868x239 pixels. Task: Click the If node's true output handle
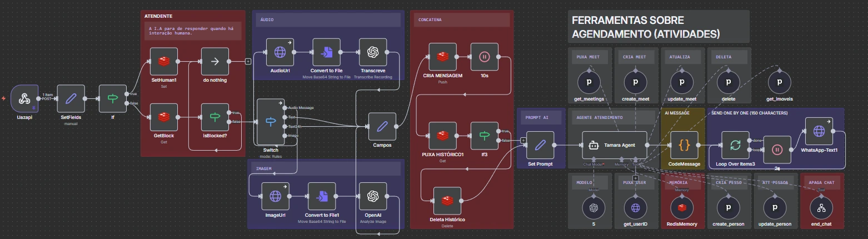[128, 93]
